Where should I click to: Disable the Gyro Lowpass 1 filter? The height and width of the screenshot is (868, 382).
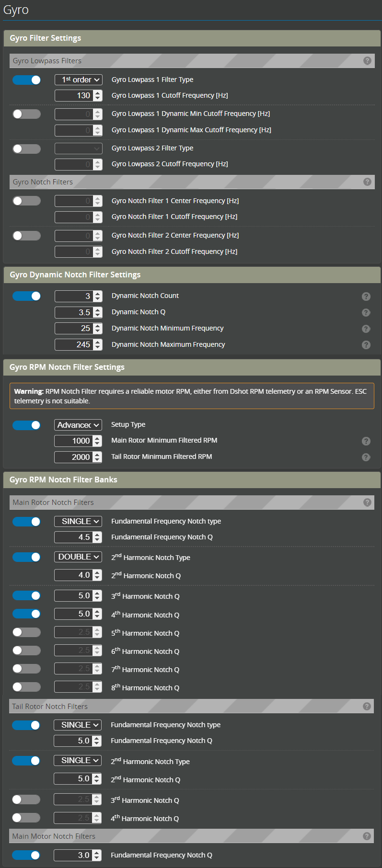click(x=26, y=80)
